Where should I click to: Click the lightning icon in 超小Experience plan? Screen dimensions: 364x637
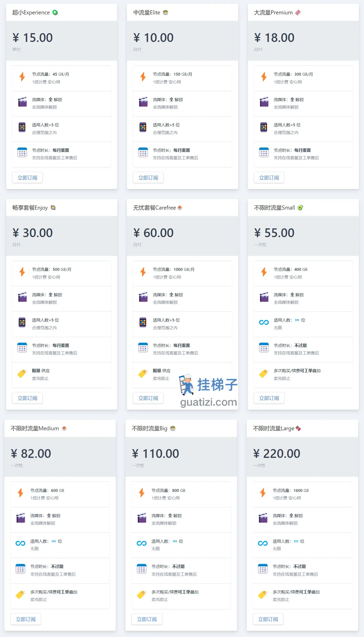tap(22, 77)
